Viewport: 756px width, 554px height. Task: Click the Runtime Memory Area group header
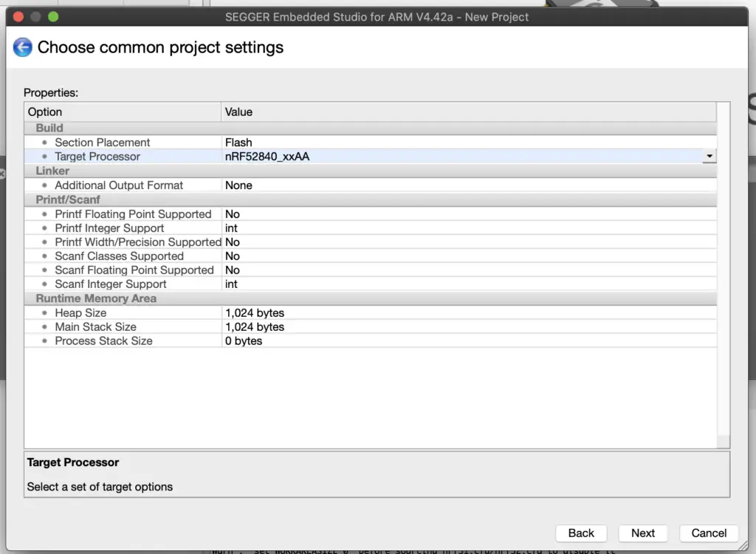[371, 298]
